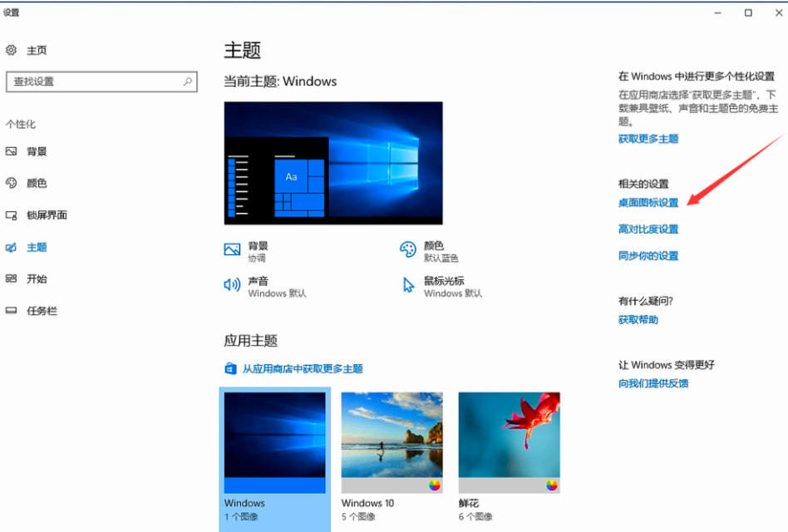Viewport: 788px width, 532px height.
Task: Click the 颜色 paint palette icon
Action: click(x=406, y=249)
